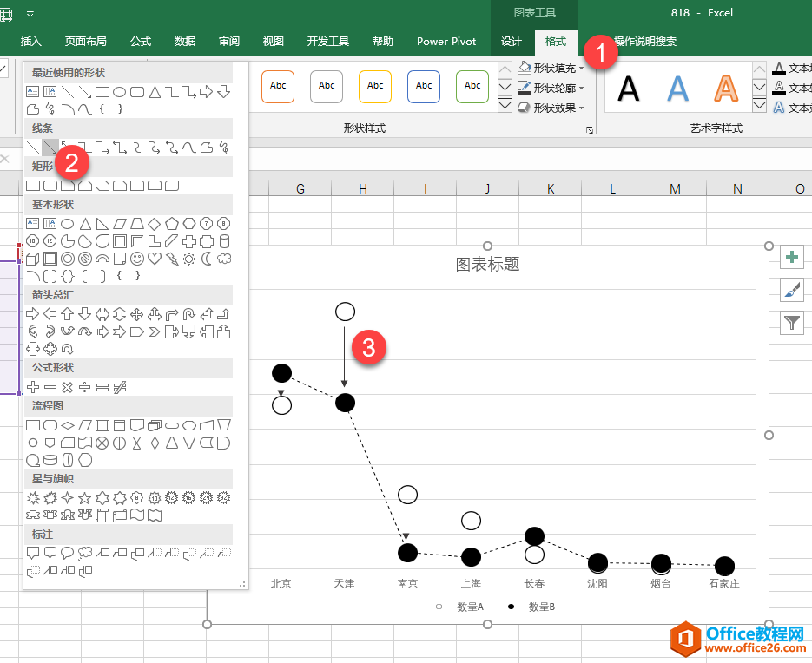Open the Chart Styles brush icon
Screen dimensions: 812x663
791,290
